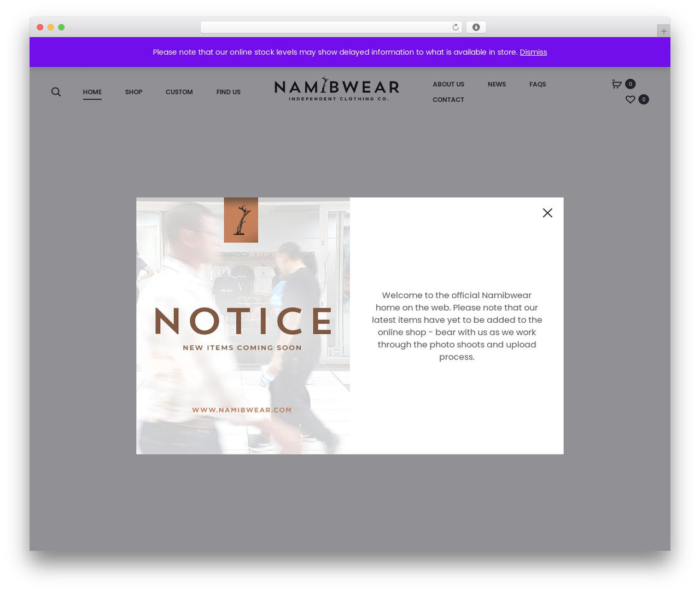Click the WWW.NAMIBWEAR.COM text in popup
Image resolution: width=700 pixels, height=593 pixels.
(x=242, y=410)
